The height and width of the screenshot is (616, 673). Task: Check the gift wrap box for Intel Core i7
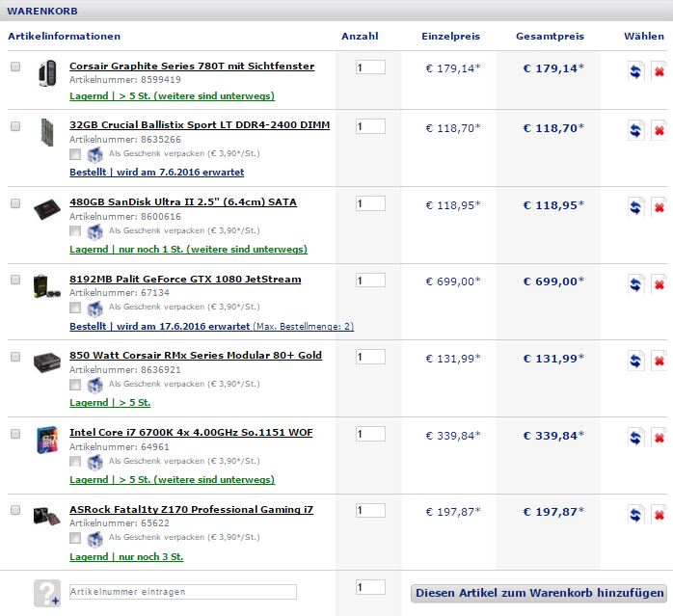coord(75,462)
